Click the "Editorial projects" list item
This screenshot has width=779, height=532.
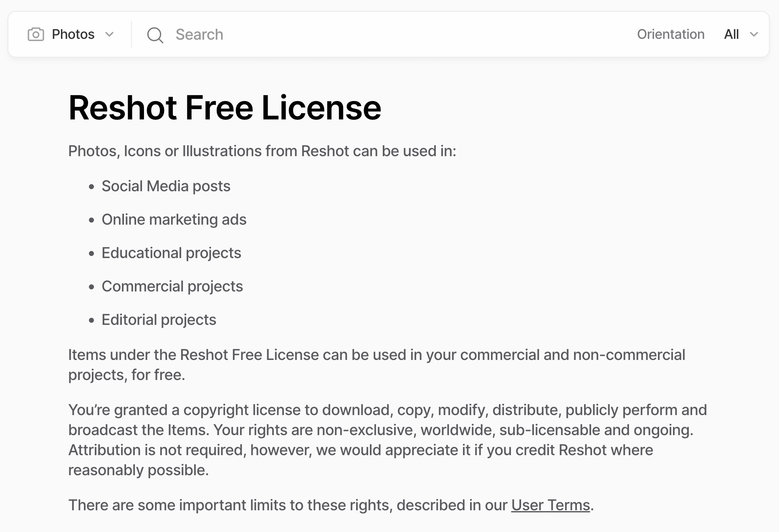pyautogui.click(x=159, y=320)
